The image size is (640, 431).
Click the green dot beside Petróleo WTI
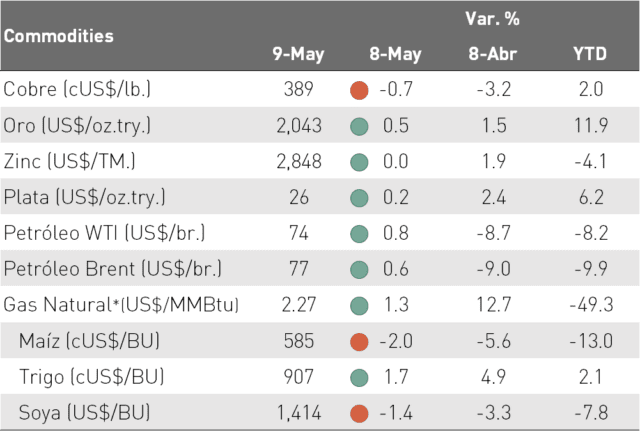359,234
